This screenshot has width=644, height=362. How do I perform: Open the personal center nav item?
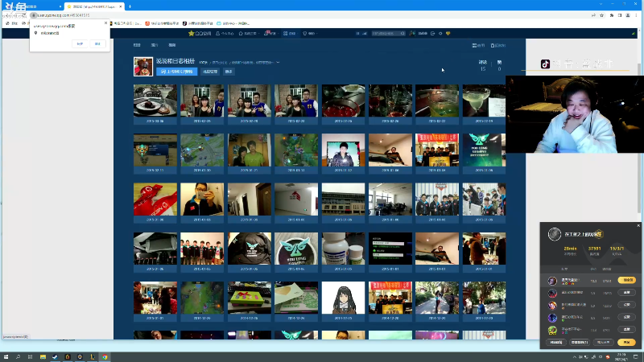pyautogui.click(x=225, y=33)
